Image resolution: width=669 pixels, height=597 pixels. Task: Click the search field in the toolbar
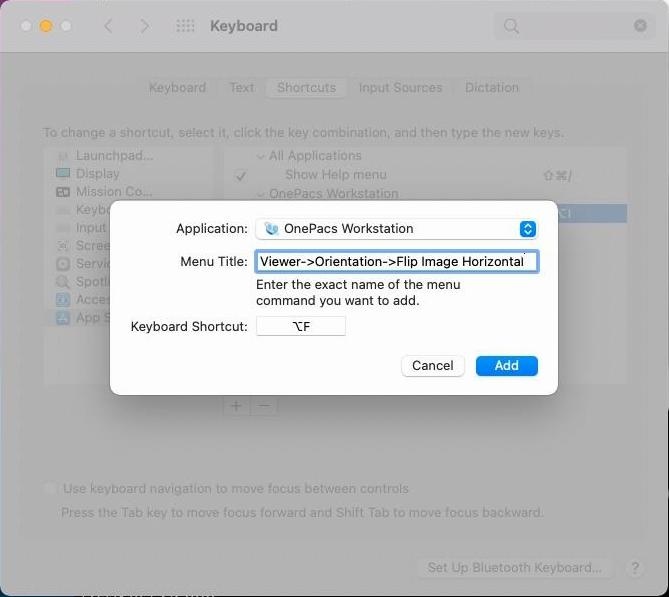tap(574, 26)
